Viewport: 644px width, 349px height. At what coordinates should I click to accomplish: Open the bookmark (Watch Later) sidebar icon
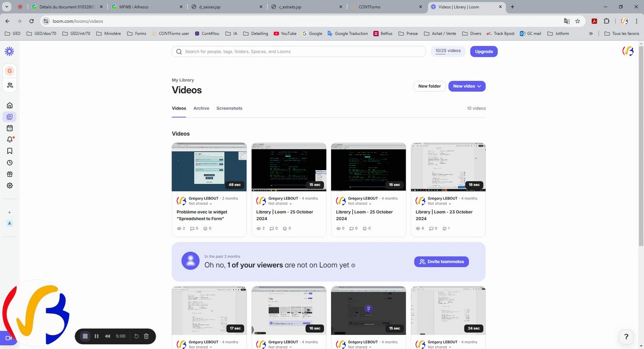point(9,151)
